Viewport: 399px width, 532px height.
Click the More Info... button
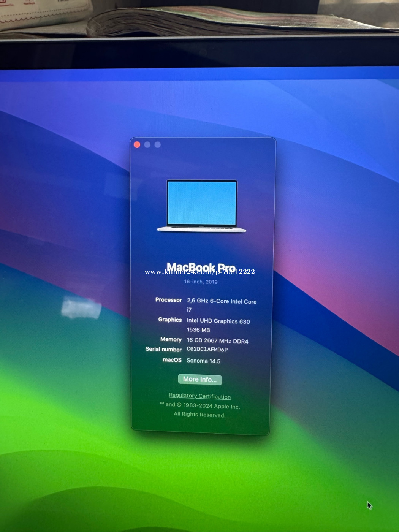click(200, 379)
